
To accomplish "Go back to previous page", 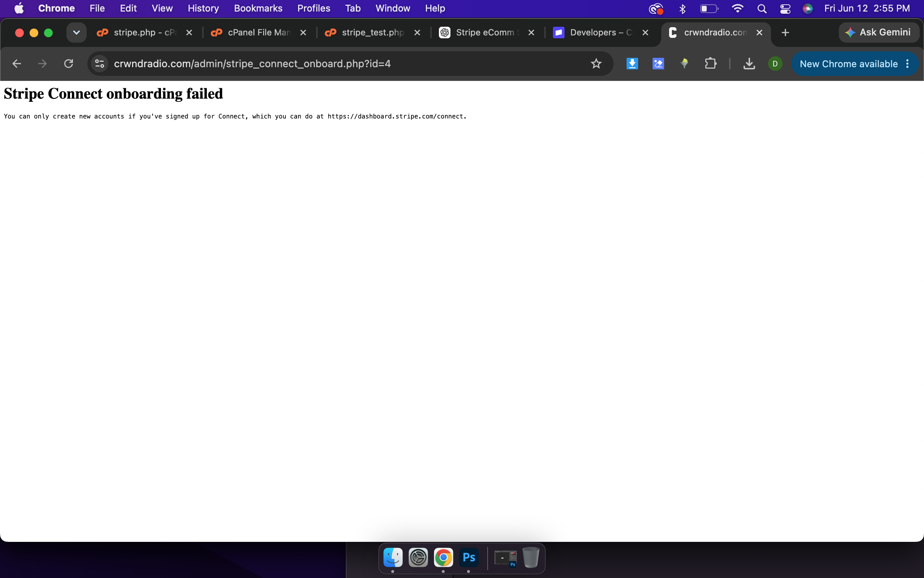I will tap(16, 64).
